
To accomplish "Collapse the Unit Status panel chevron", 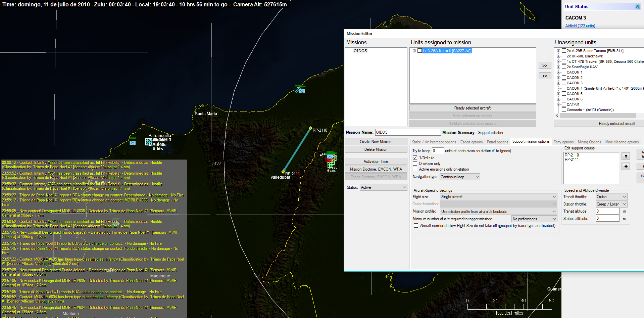I will [x=638, y=7].
